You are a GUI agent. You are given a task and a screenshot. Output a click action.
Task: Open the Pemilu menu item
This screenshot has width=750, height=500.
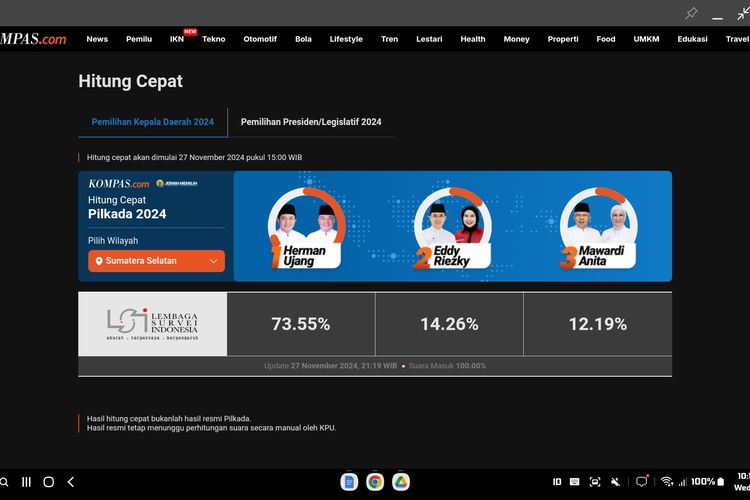point(139,39)
